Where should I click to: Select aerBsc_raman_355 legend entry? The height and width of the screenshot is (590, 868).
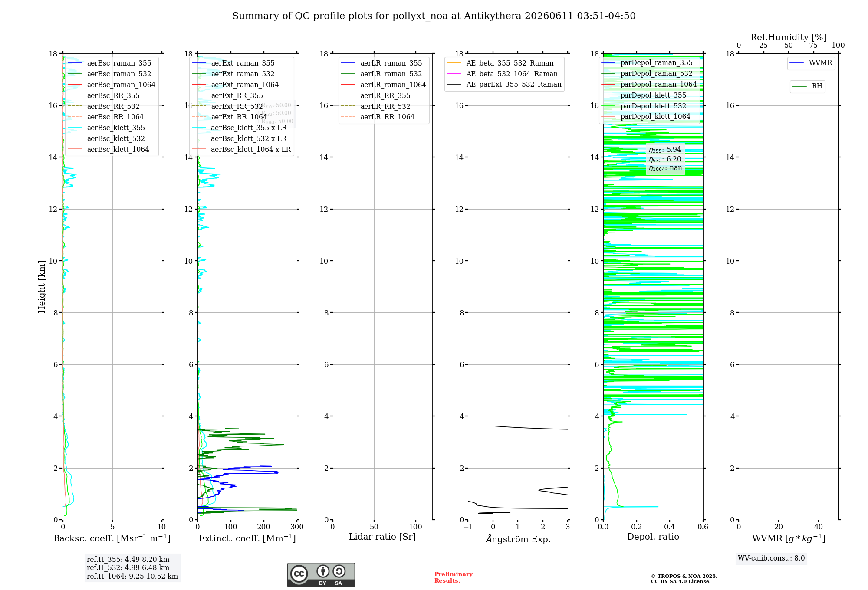coord(110,63)
